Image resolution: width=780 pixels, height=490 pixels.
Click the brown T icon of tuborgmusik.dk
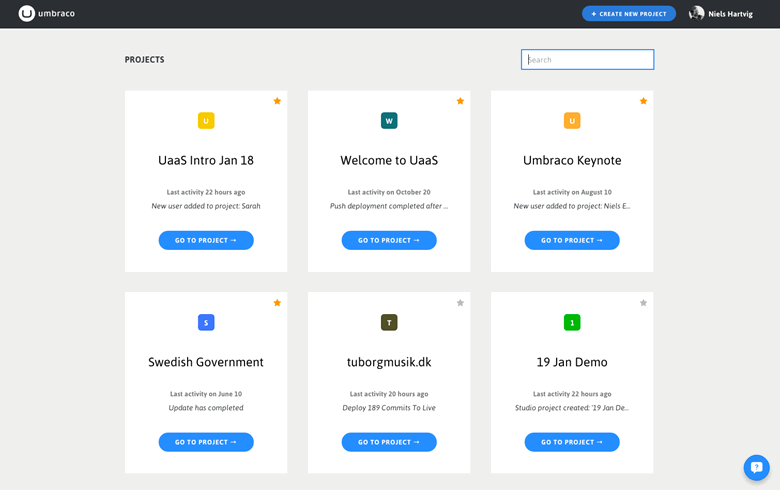[x=389, y=322]
